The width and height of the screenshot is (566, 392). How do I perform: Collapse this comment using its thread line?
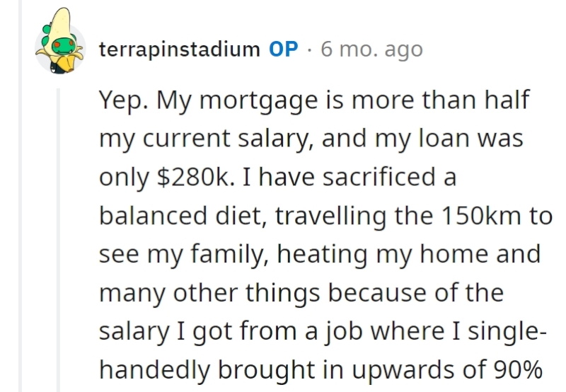coord(58,240)
